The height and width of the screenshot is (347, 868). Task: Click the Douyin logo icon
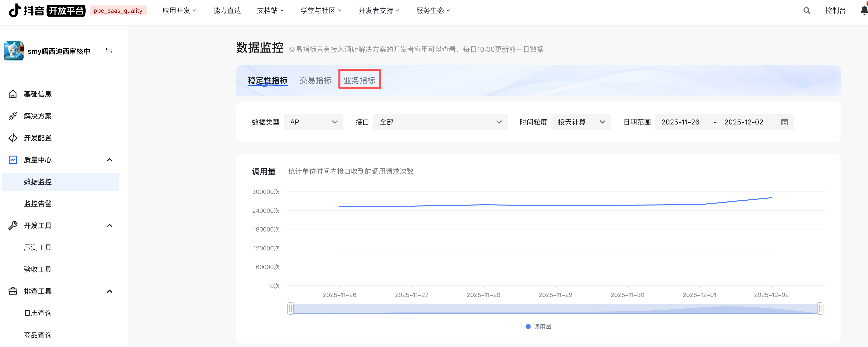pyautogui.click(x=15, y=10)
